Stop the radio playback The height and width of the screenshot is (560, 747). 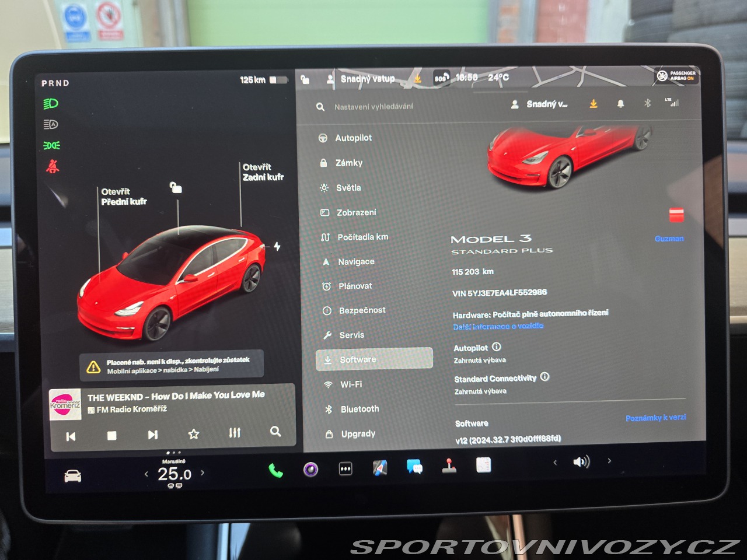(x=112, y=435)
